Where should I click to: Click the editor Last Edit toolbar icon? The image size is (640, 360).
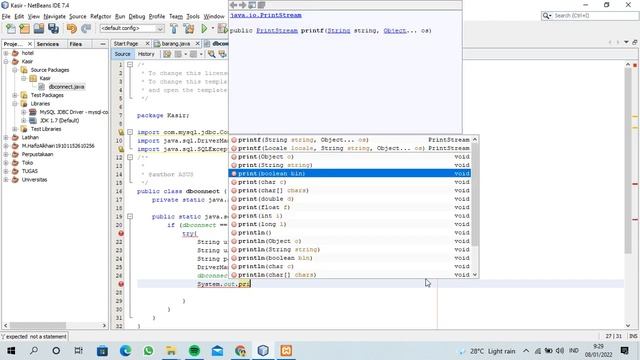coord(167,54)
